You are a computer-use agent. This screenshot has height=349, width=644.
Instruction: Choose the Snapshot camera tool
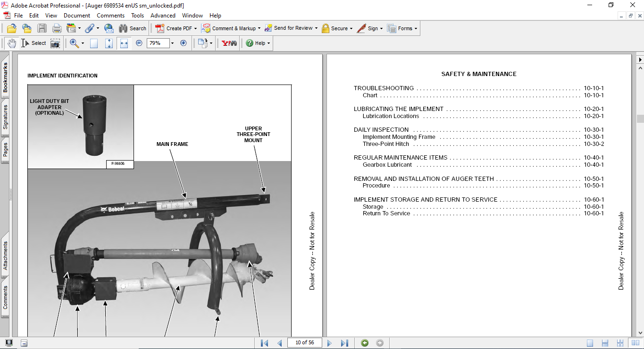(x=55, y=43)
